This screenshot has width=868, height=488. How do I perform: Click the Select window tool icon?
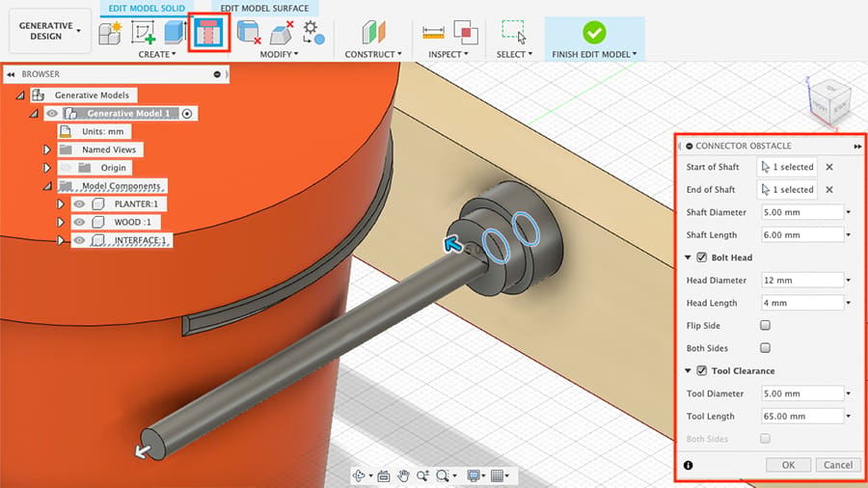(514, 32)
